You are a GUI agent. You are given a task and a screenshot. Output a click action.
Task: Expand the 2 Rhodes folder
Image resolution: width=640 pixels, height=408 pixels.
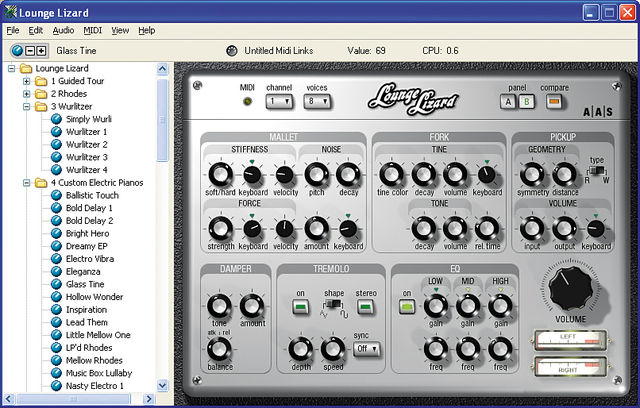coord(27,94)
